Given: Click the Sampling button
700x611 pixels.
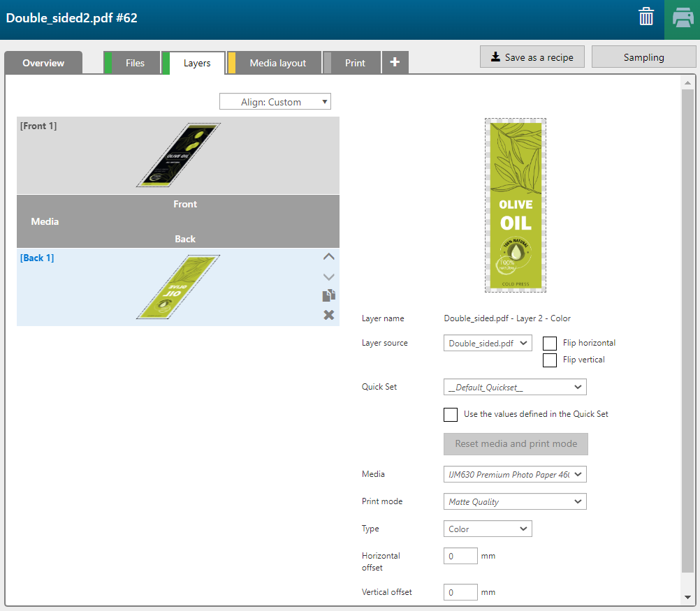Looking at the screenshot, I should pos(643,57).
